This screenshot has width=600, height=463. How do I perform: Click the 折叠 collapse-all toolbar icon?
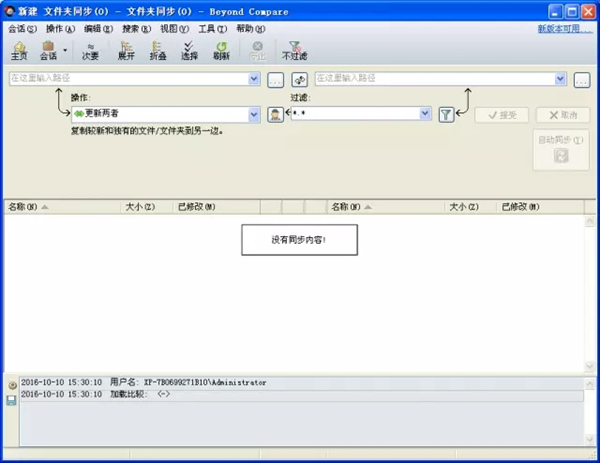(x=158, y=51)
